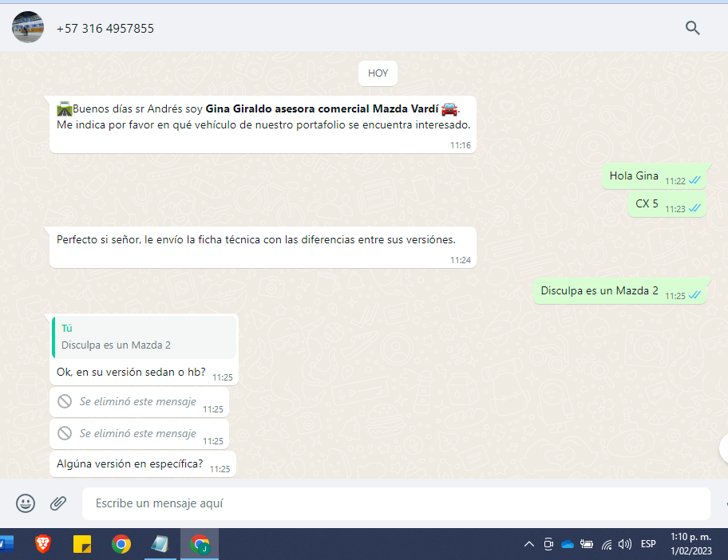Switch the ESP input language indicator
The height and width of the screenshot is (560, 728).
click(x=648, y=544)
